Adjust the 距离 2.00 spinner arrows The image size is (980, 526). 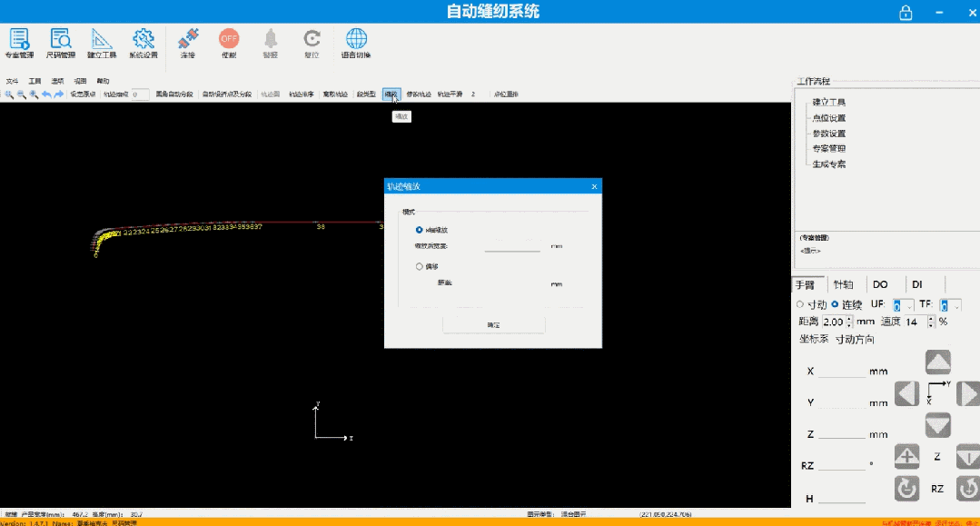click(x=848, y=322)
